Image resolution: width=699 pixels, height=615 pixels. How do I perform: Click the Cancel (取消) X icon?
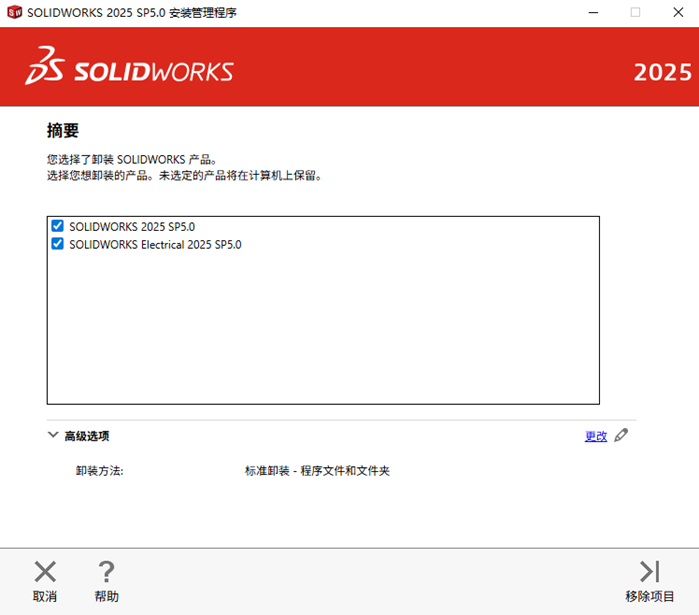pyautogui.click(x=45, y=572)
